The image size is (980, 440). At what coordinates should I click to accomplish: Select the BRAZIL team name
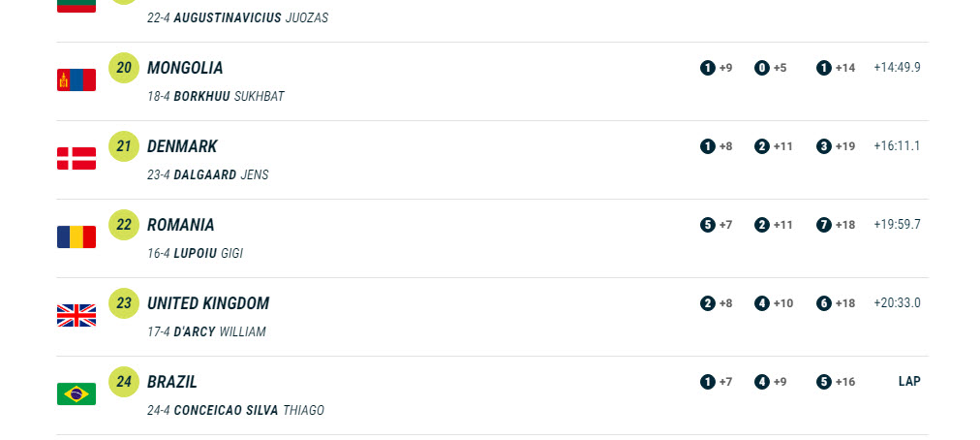tap(172, 382)
